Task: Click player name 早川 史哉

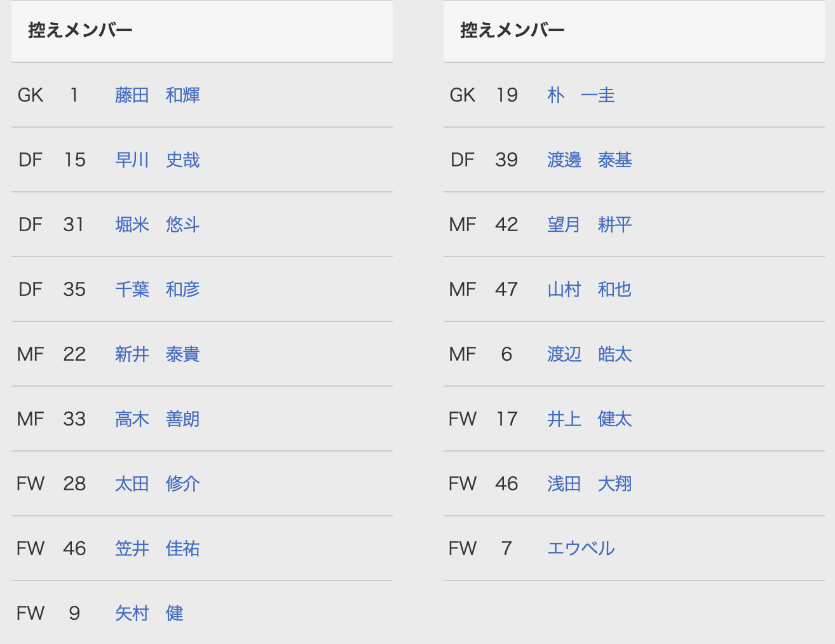Action: tap(157, 160)
